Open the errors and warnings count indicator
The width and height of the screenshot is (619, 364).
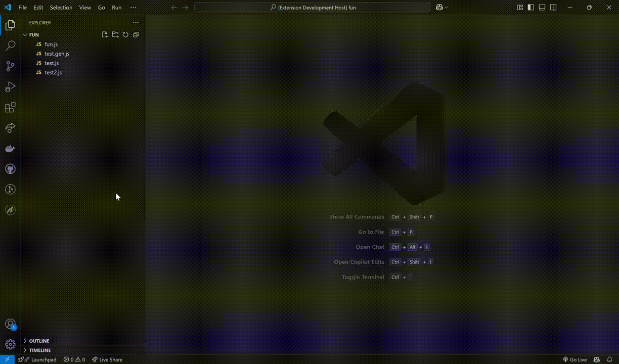coord(74,360)
